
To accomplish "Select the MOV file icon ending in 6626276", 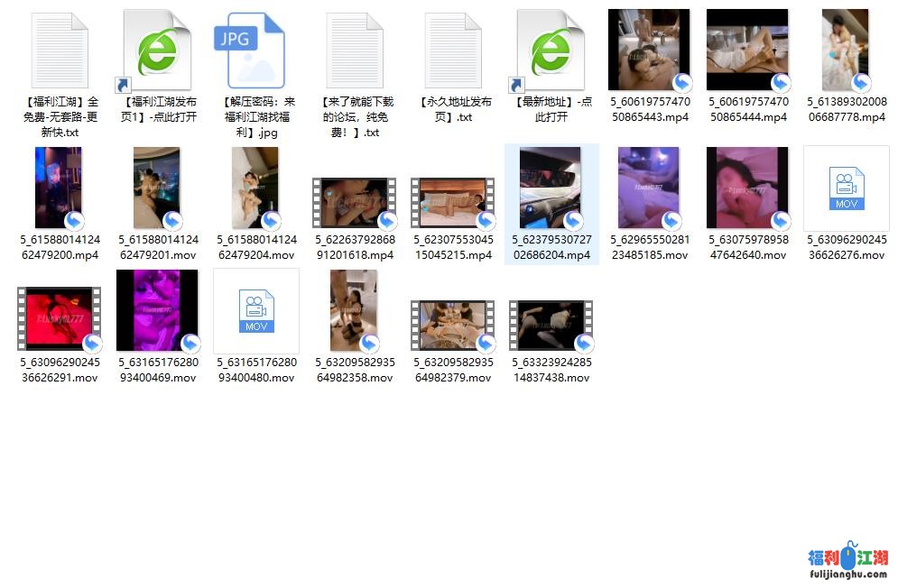I will pyautogui.click(x=846, y=188).
